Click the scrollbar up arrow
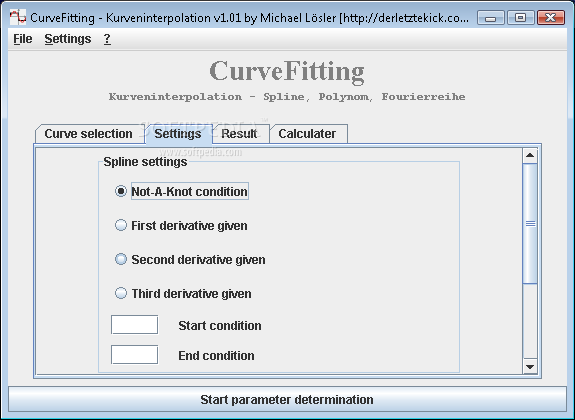This screenshot has height=420, width=575. pos(530,156)
